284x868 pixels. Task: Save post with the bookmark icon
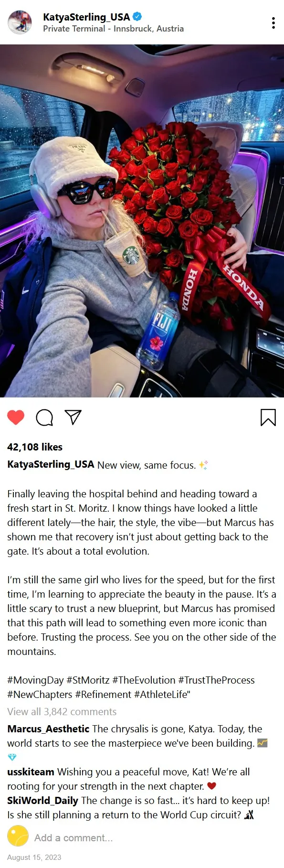[x=268, y=417]
